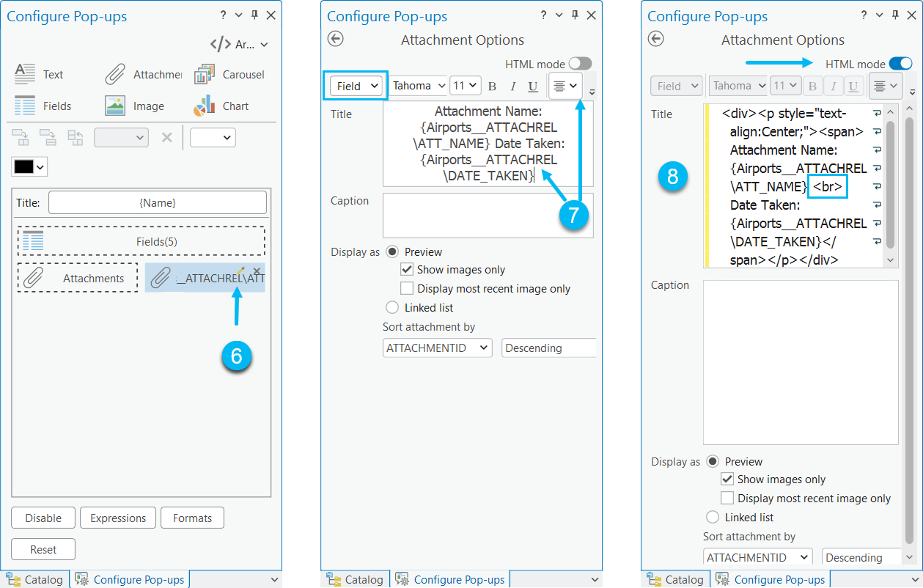Open the Tahoma font family dropdown

click(418, 86)
